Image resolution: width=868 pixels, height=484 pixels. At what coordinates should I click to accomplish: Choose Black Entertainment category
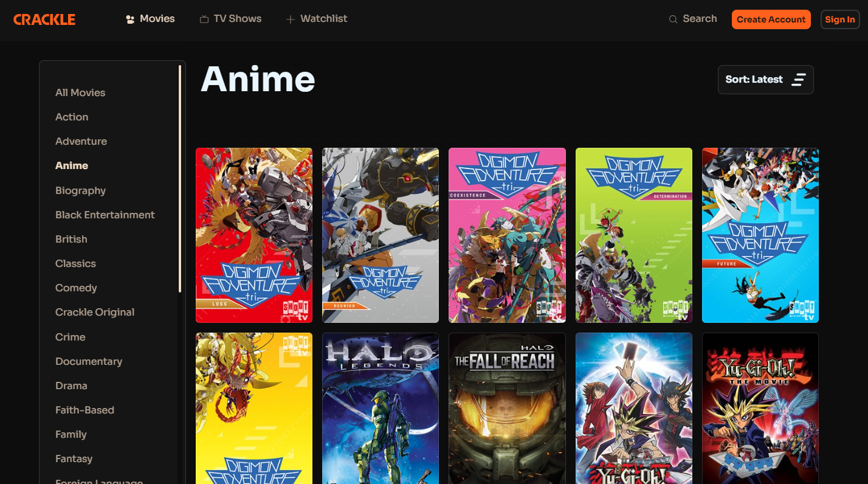click(x=105, y=215)
